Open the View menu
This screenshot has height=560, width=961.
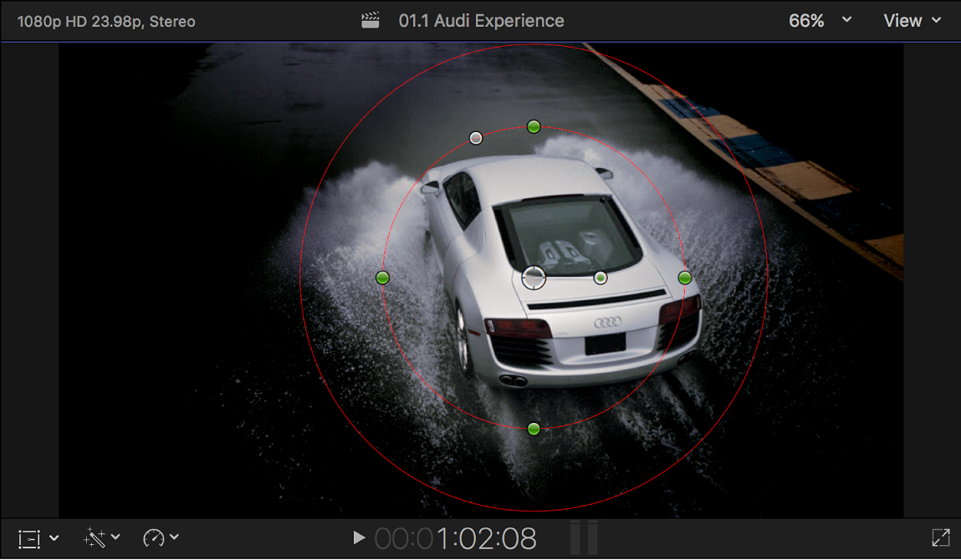click(x=912, y=20)
